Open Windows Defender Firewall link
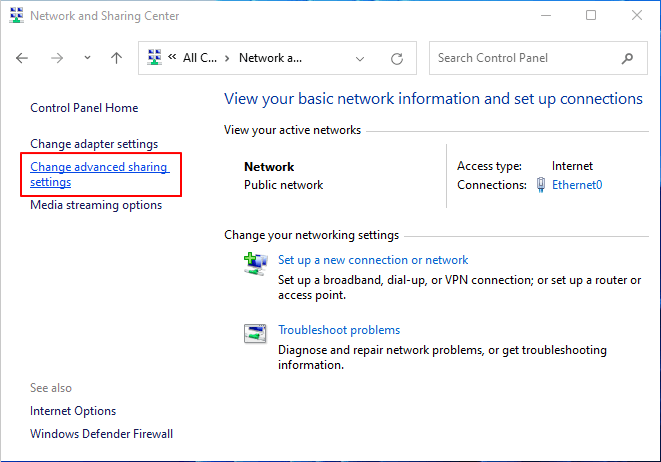This screenshot has width=661, height=462. click(101, 434)
